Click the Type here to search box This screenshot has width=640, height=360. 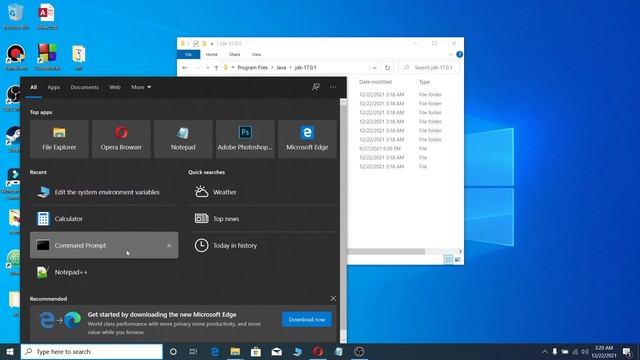tap(92, 351)
